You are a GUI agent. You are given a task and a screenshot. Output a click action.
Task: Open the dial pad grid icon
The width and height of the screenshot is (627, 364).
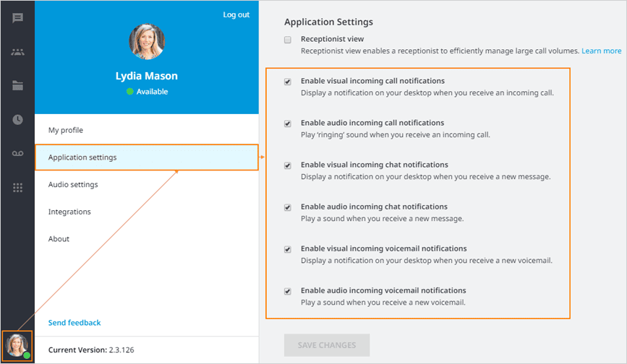17,188
